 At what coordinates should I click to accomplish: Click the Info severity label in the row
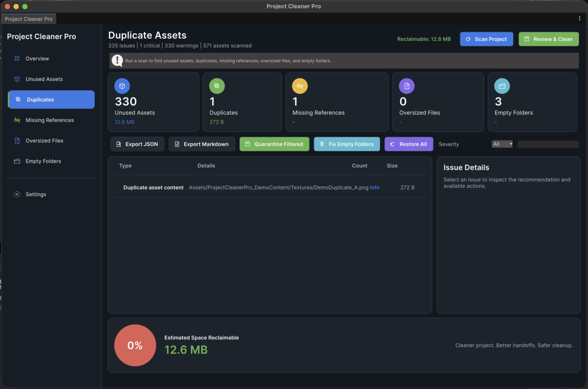374,187
